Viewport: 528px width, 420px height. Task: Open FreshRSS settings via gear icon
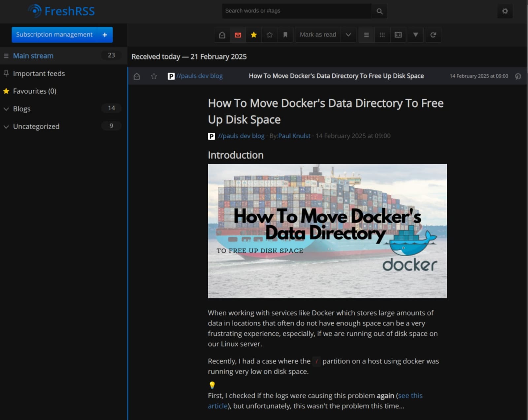pos(505,11)
